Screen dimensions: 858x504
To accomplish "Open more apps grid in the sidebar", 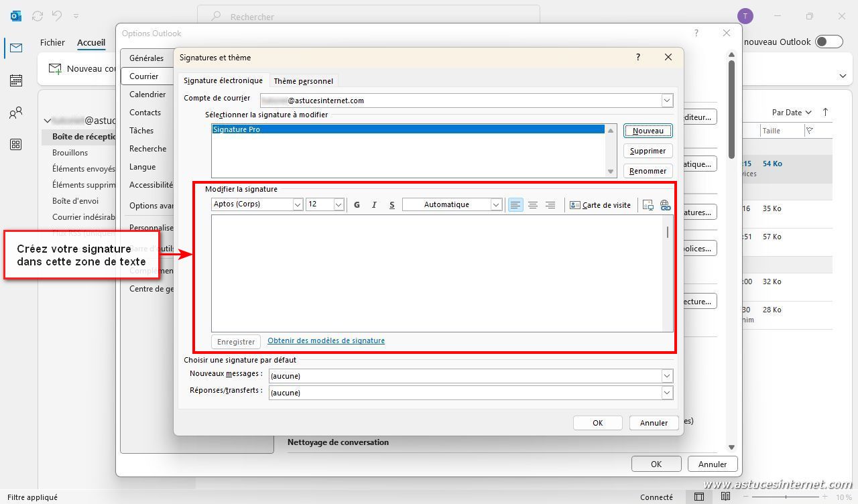I will tap(16, 145).
